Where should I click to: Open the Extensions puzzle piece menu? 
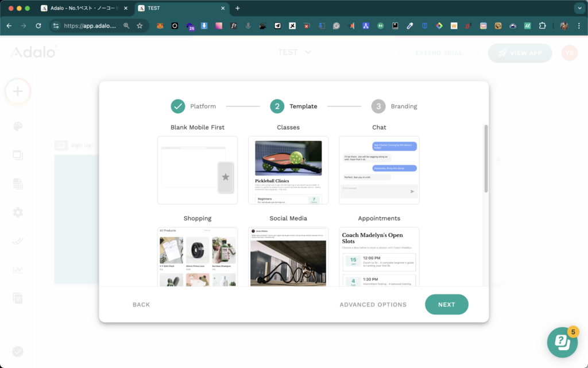542,26
